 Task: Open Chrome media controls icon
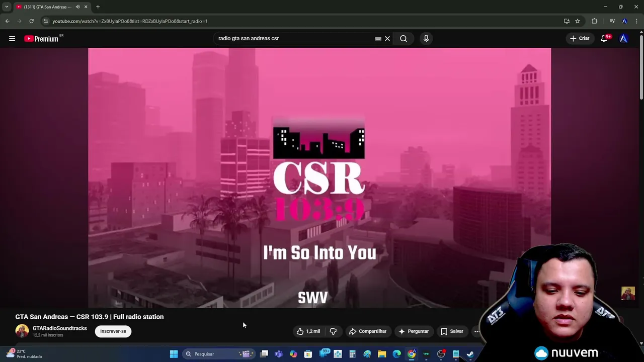coord(612,21)
